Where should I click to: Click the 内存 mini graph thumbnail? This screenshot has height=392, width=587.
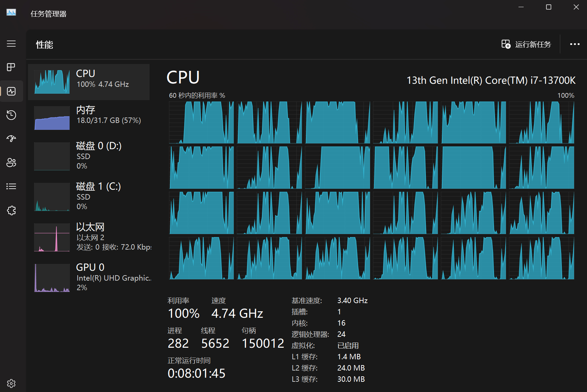click(x=52, y=118)
